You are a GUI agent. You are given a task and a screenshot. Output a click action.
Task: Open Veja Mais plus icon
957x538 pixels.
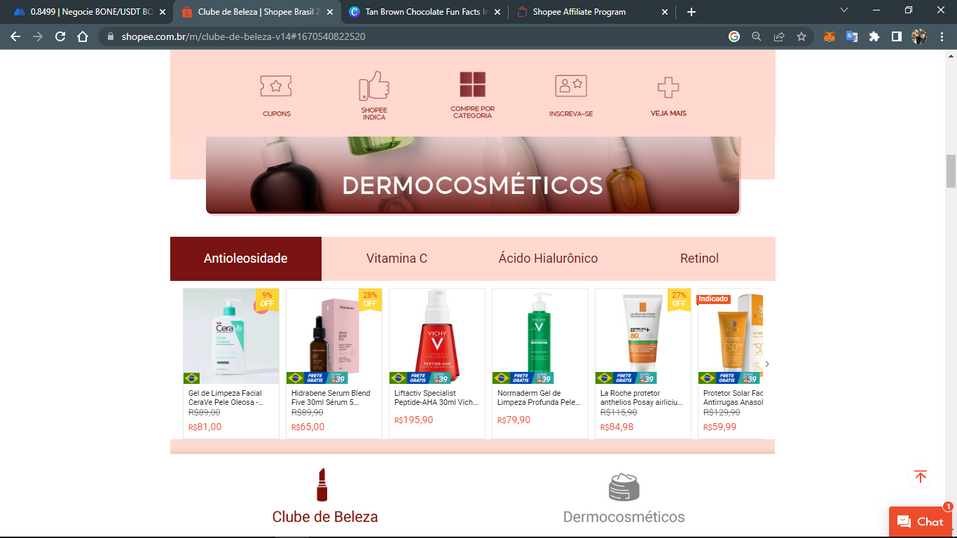(668, 87)
